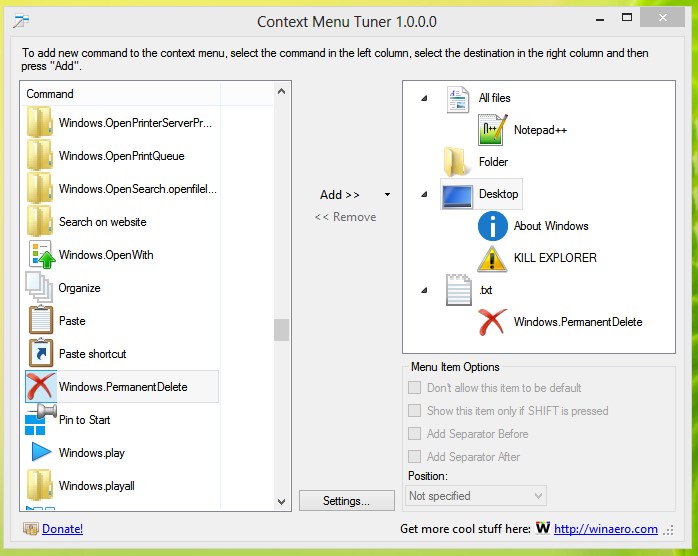Click the command list scrollbar thumb
The height and width of the screenshot is (556, 698).
[x=281, y=330]
